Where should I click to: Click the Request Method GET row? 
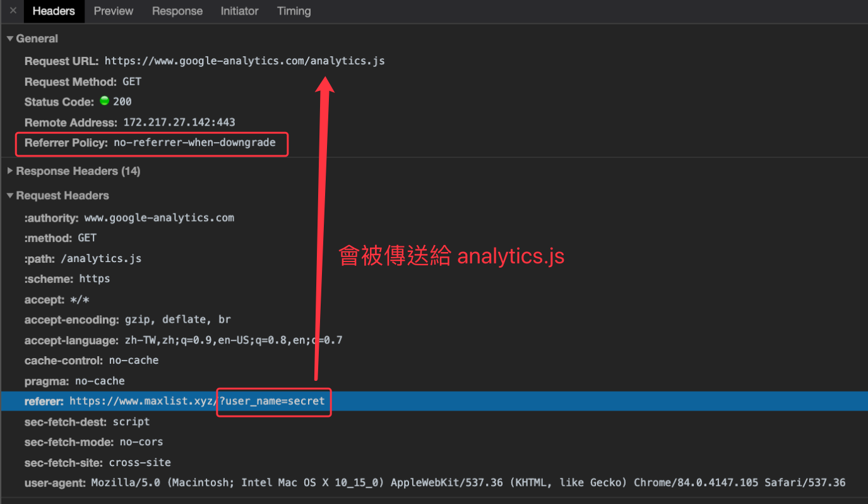[x=83, y=81]
